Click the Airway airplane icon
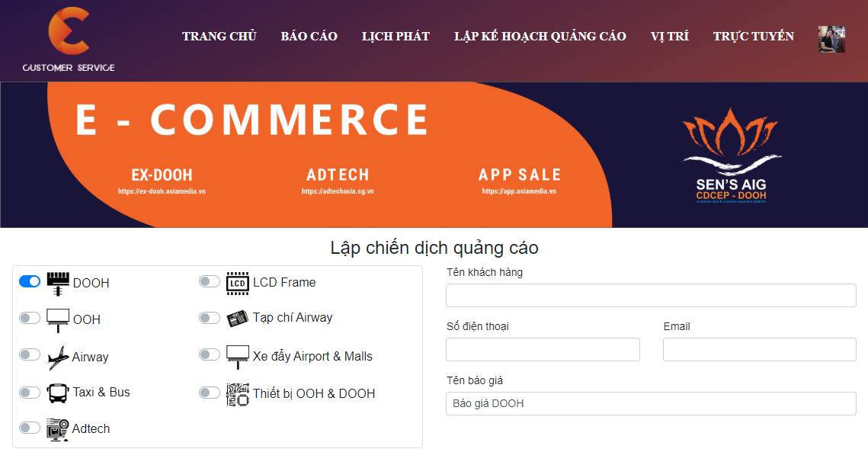 pos(58,357)
